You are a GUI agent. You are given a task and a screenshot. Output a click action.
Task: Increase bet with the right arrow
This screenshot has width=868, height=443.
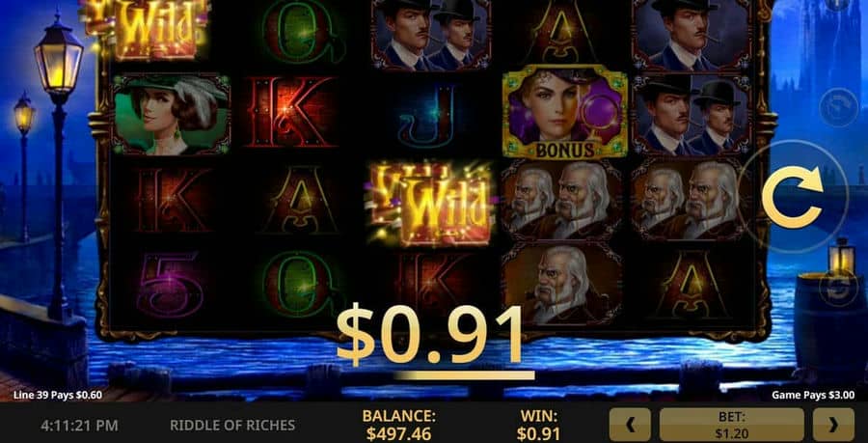click(x=833, y=425)
